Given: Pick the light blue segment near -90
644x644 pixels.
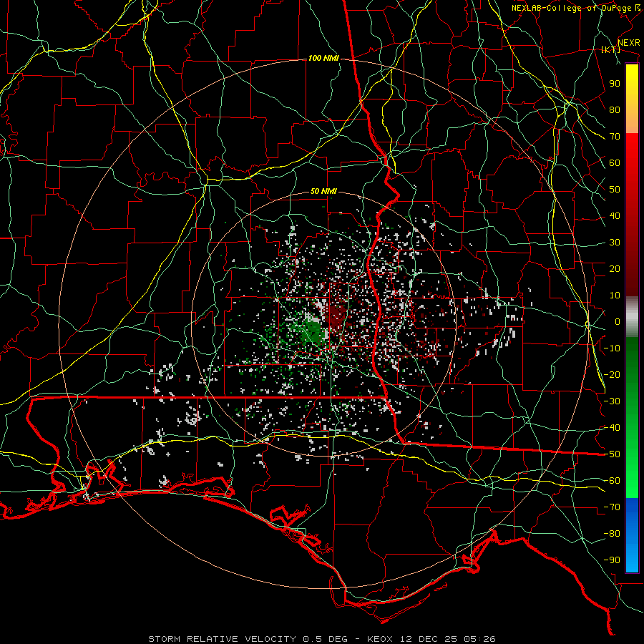Looking at the screenshot, I should point(632,559).
